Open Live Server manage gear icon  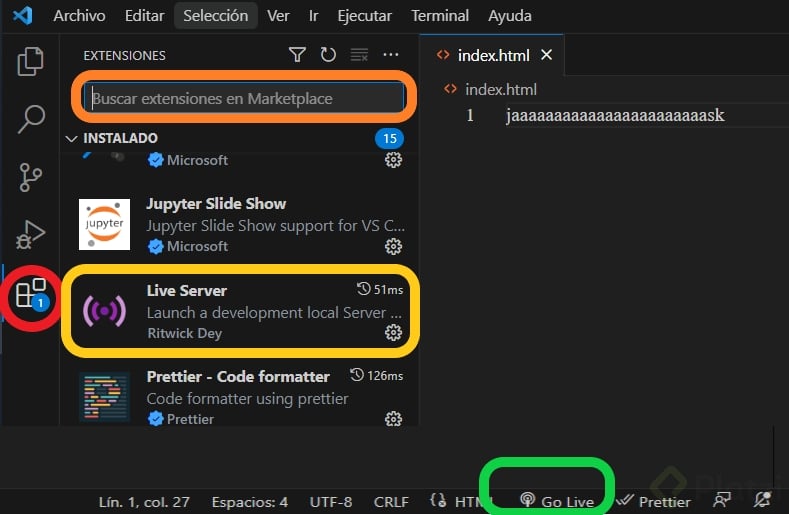click(393, 332)
